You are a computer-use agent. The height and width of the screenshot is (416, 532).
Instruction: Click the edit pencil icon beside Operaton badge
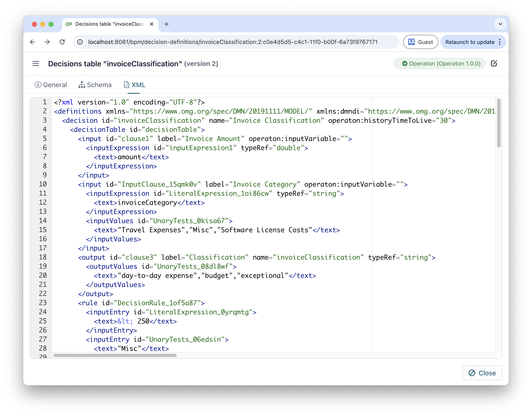point(494,63)
